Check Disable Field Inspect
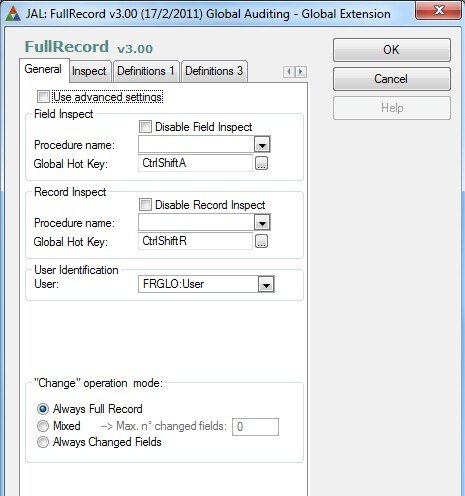 tap(145, 127)
